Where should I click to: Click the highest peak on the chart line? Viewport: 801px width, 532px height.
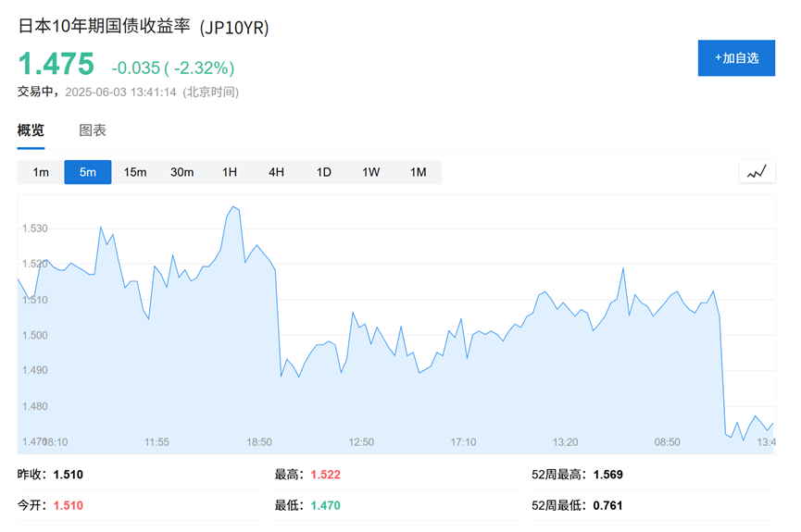[233, 207]
